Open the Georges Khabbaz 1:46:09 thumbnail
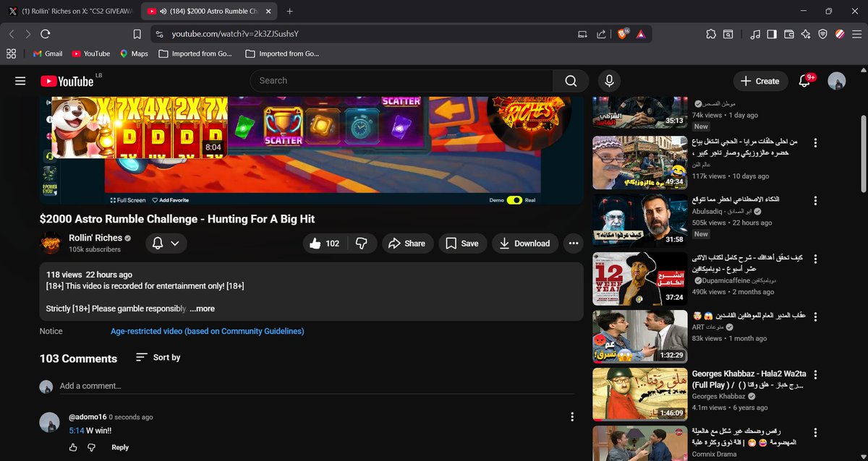The image size is (868, 461). 640,395
